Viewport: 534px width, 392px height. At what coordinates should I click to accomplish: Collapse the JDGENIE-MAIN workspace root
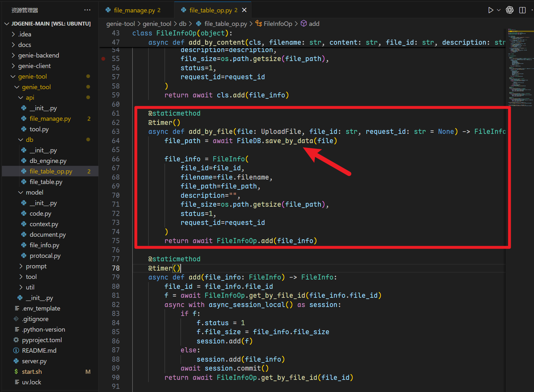click(x=50, y=24)
